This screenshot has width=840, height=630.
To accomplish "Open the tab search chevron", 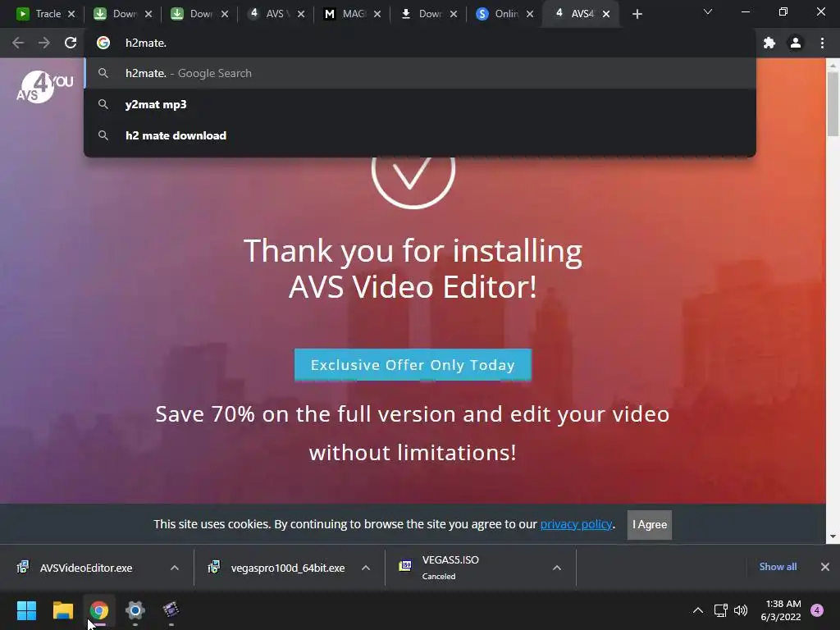I will pos(708,11).
